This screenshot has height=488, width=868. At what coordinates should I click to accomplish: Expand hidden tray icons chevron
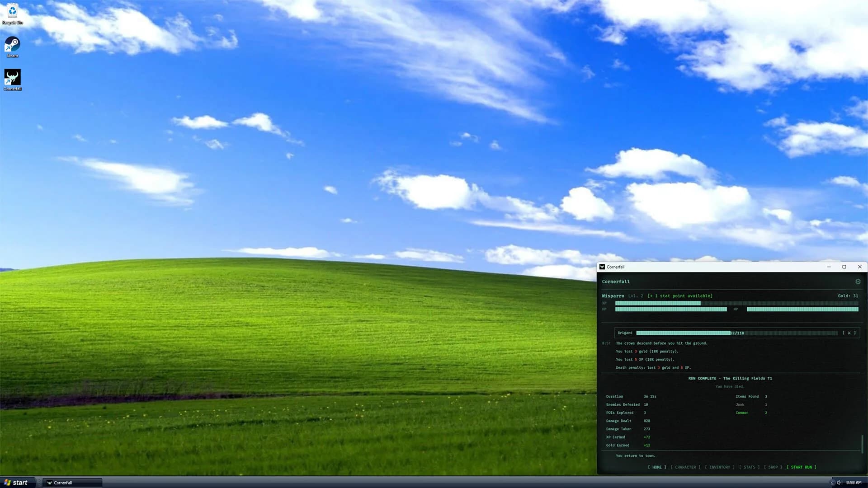832,483
